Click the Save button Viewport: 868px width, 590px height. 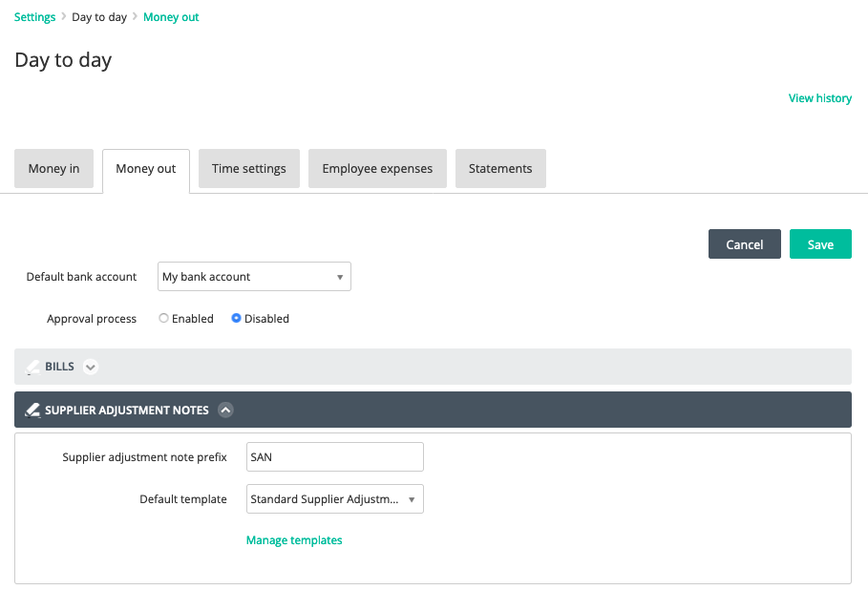click(820, 244)
